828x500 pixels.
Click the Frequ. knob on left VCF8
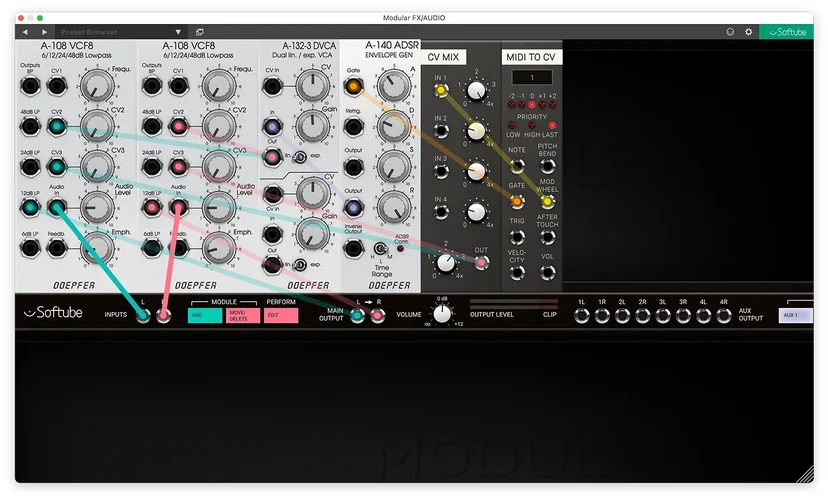(x=97, y=86)
